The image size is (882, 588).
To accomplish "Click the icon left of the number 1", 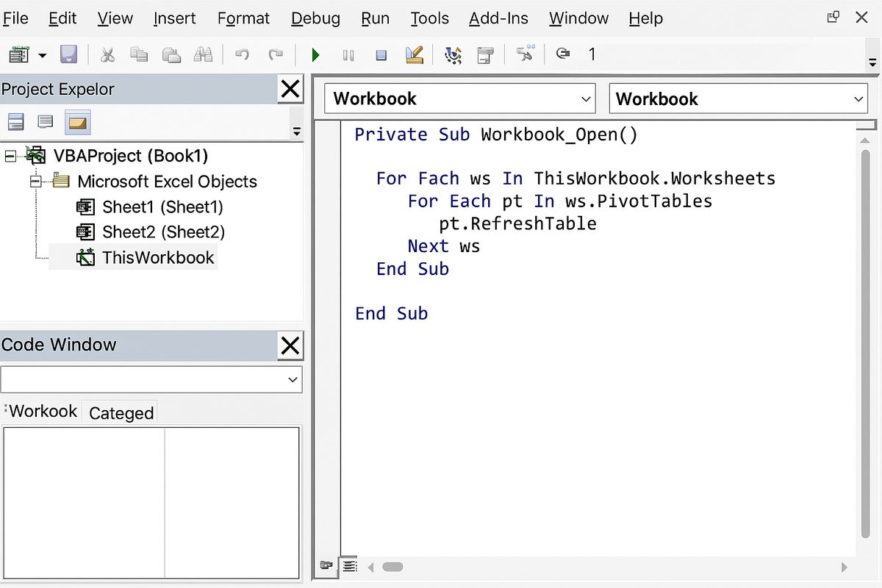I will [x=564, y=54].
